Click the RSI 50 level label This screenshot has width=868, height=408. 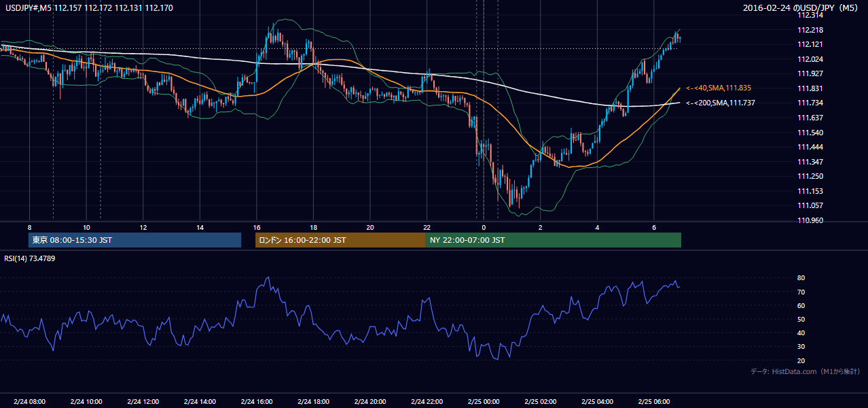(801, 319)
